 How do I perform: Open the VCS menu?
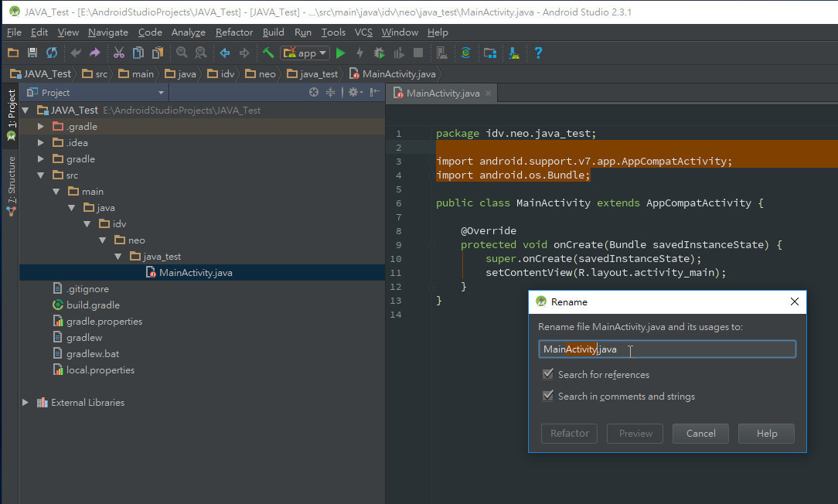(x=363, y=32)
